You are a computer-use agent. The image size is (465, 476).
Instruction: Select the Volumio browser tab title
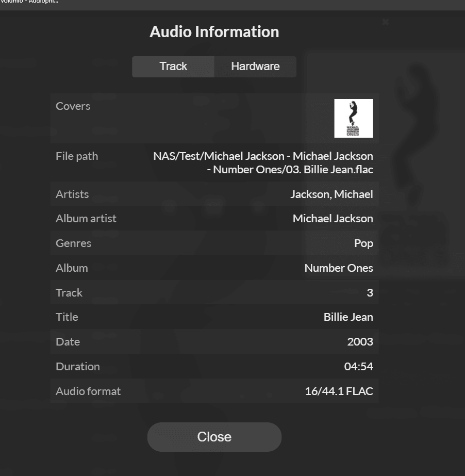[x=29, y=2]
